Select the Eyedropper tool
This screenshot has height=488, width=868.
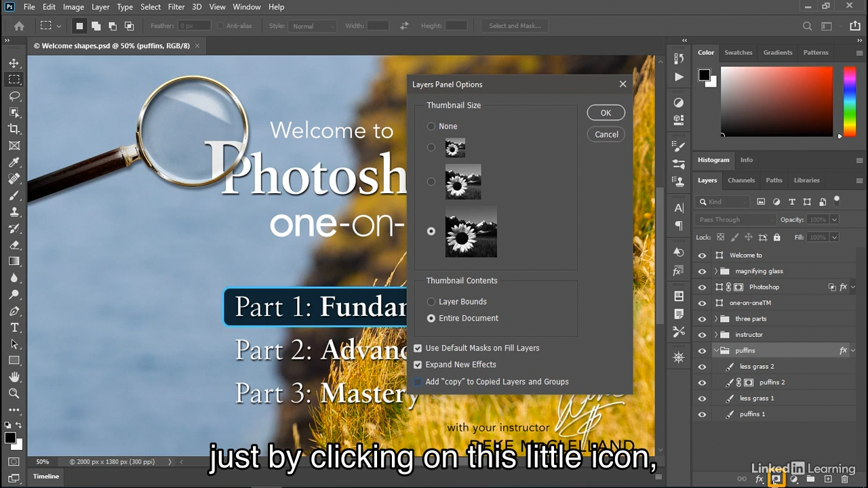pyautogui.click(x=14, y=162)
